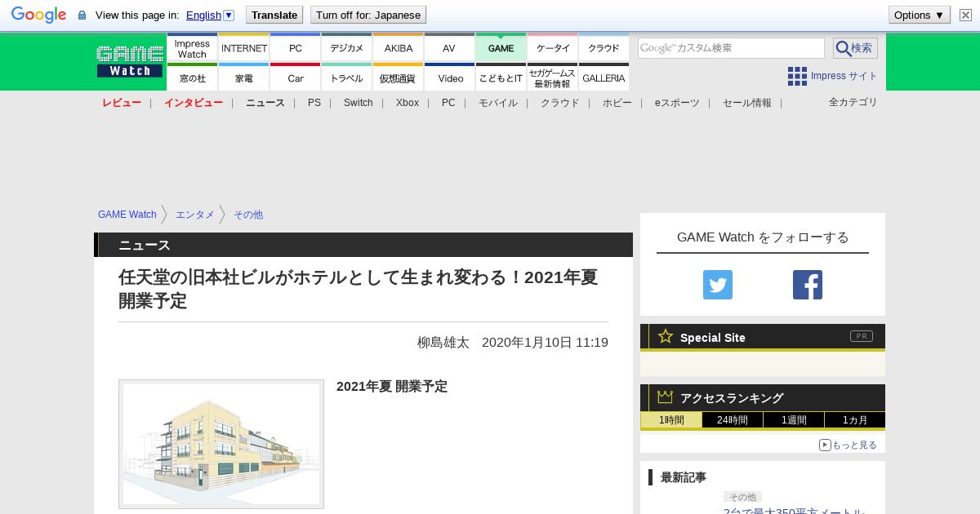Screen dimensions: 980x514
Task: Click the Google logo in translate bar
Action: point(38,15)
